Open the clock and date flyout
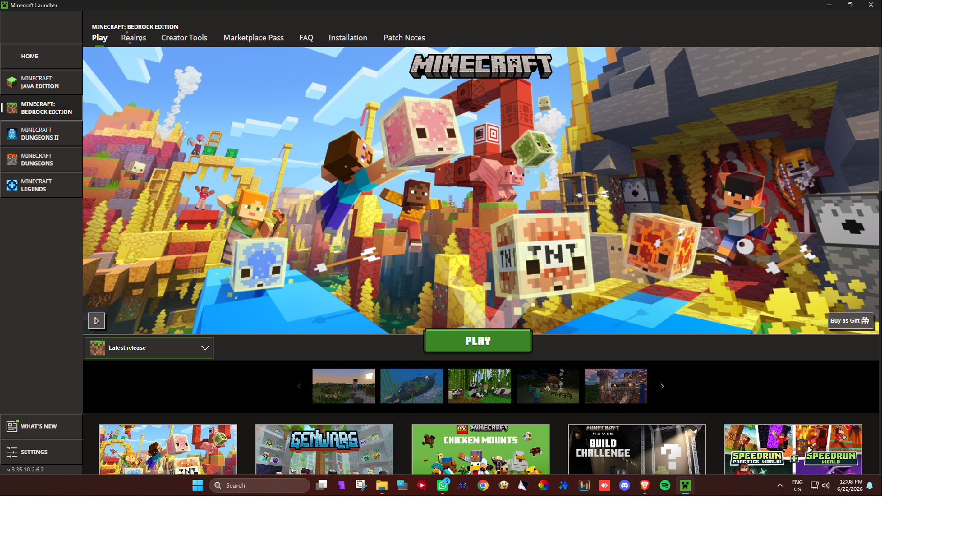This screenshot has height=551, width=980. pos(850,486)
